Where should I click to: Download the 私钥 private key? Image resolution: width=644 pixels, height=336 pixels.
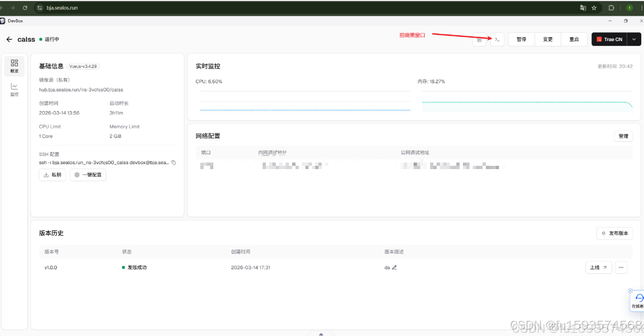coord(52,175)
